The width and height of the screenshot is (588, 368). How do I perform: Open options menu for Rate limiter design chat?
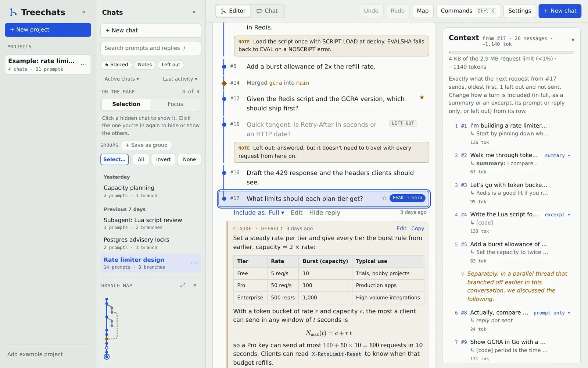(x=194, y=263)
